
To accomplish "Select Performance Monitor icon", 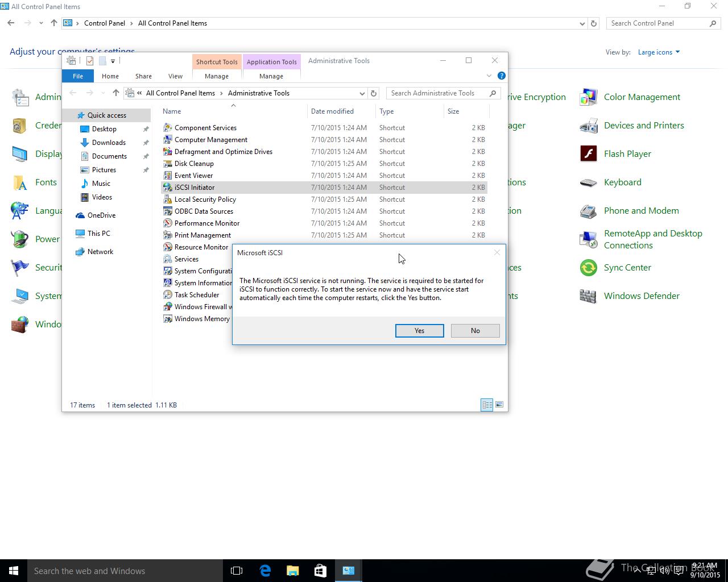I will (168, 223).
